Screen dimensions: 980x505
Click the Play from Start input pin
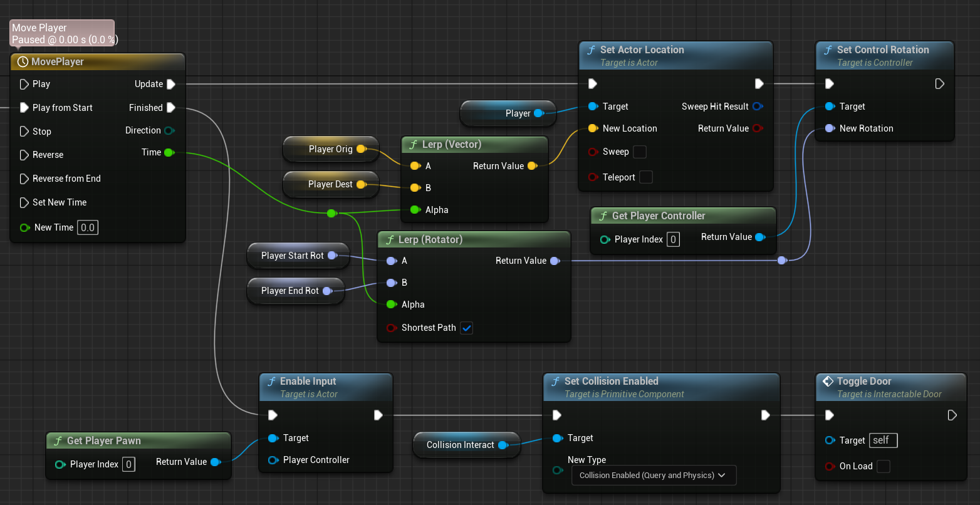[24, 108]
